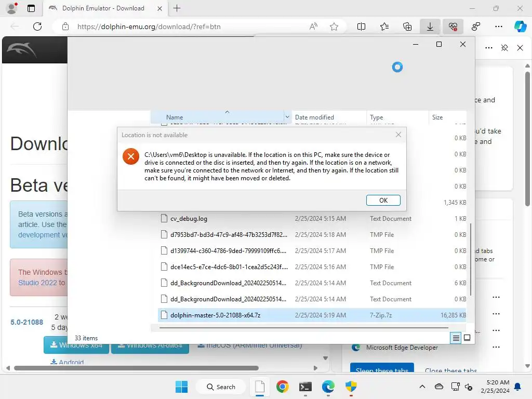Open Windows Start menu
Viewport: 532px width, 399px height.
click(181, 387)
